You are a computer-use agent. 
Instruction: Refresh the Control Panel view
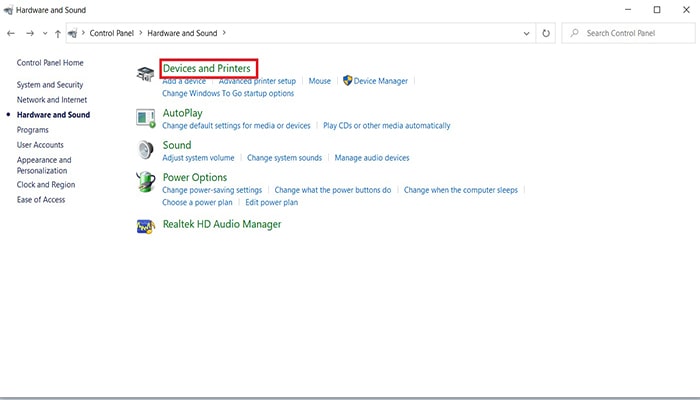click(x=546, y=33)
